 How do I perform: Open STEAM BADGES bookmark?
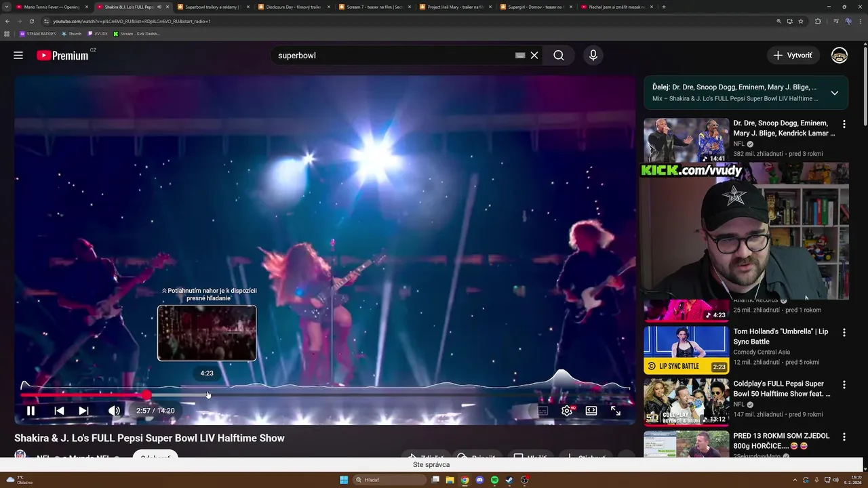(38, 33)
